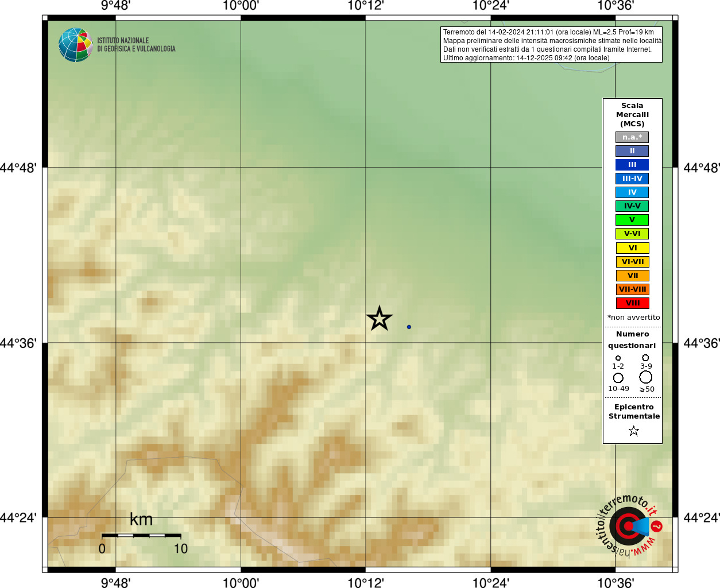Click the top 10°12' longitude label
The width and height of the screenshot is (720, 588).
[x=366, y=6]
